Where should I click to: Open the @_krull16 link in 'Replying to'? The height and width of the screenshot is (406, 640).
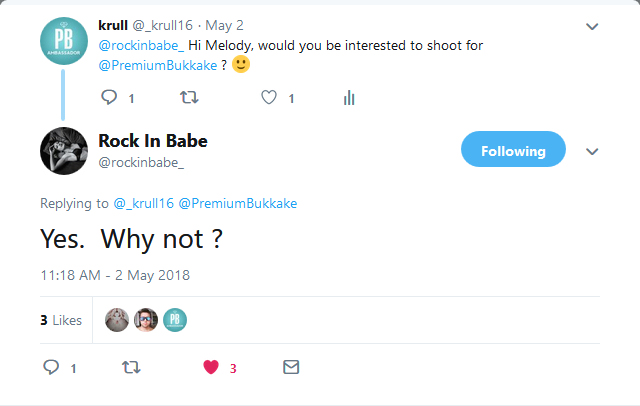pyautogui.click(x=143, y=203)
